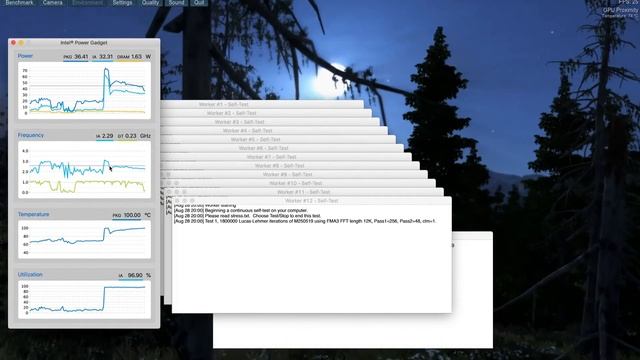The image size is (640, 360).
Task: Bring Worker #9 - Self-Test window forward
Action: click(x=287, y=175)
